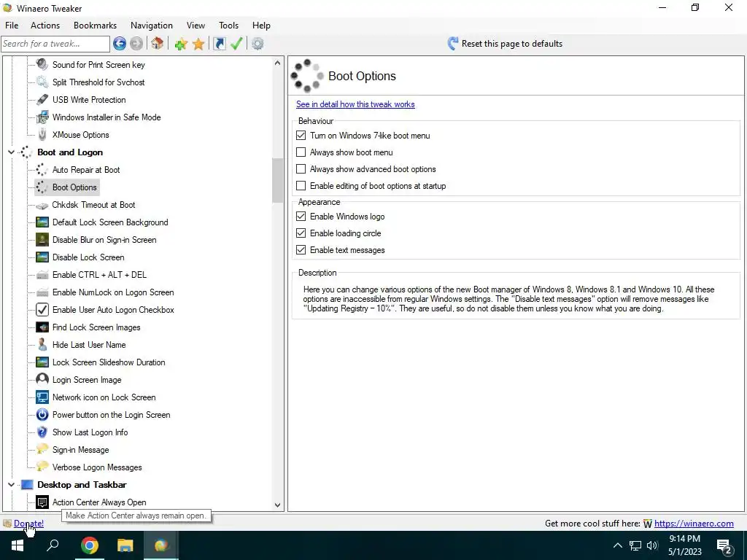Check Always show advanced boot options
Screen dimensions: 747x560
pyautogui.click(x=301, y=169)
